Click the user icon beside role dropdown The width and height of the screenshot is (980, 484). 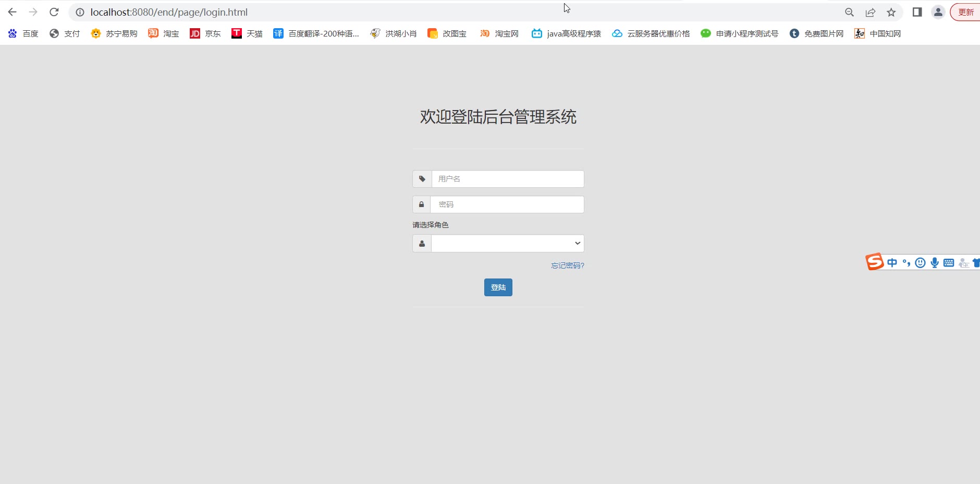[x=422, y=244]
